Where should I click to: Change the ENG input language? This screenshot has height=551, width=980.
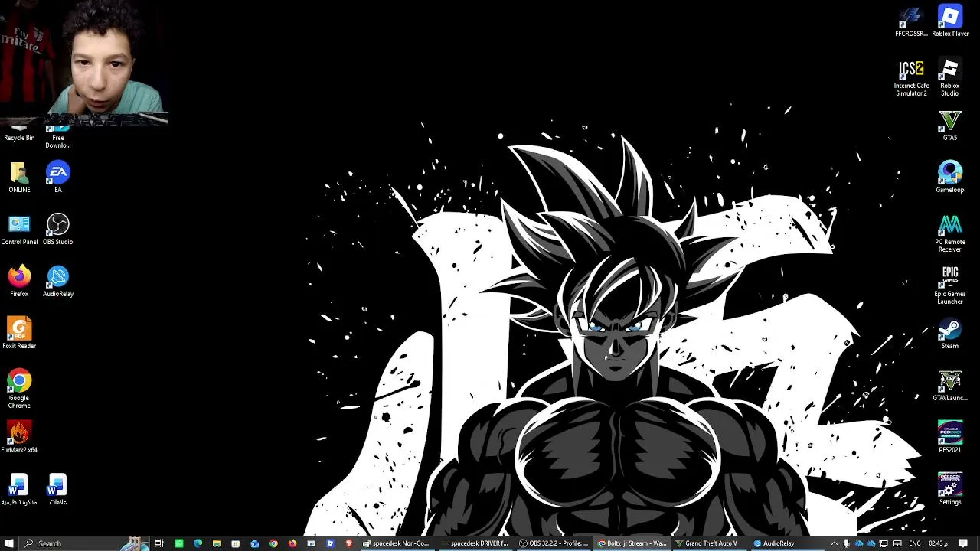point(914,543)
